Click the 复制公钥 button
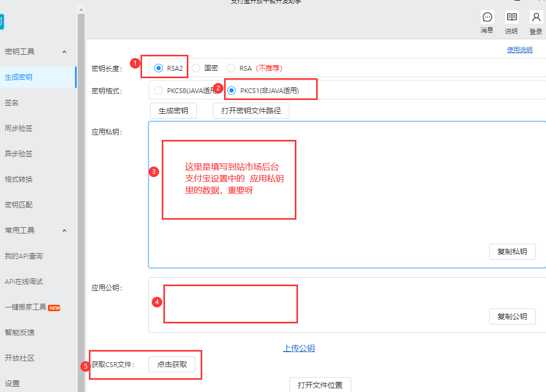The height and width of the screenshot is (392, 546). tap(512, 316)
